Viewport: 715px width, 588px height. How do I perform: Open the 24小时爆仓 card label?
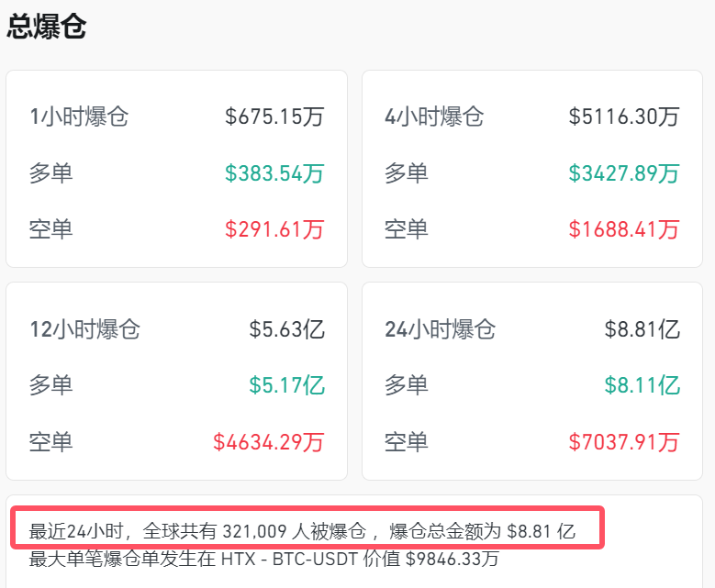[x=441, y=329]
